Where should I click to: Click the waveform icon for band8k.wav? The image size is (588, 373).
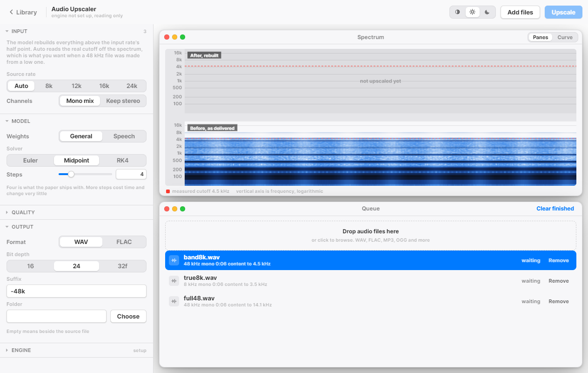174,260
